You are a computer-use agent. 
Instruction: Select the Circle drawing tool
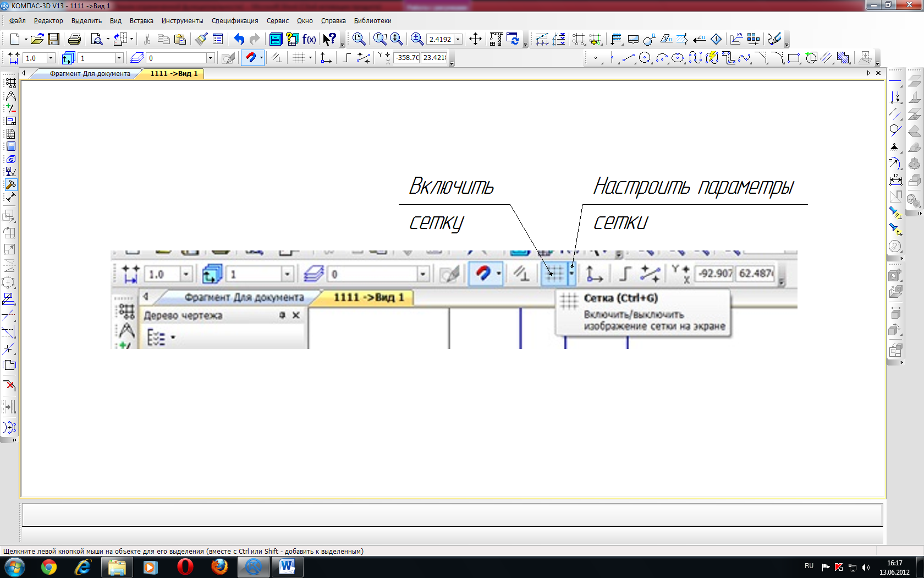point(645,57)
